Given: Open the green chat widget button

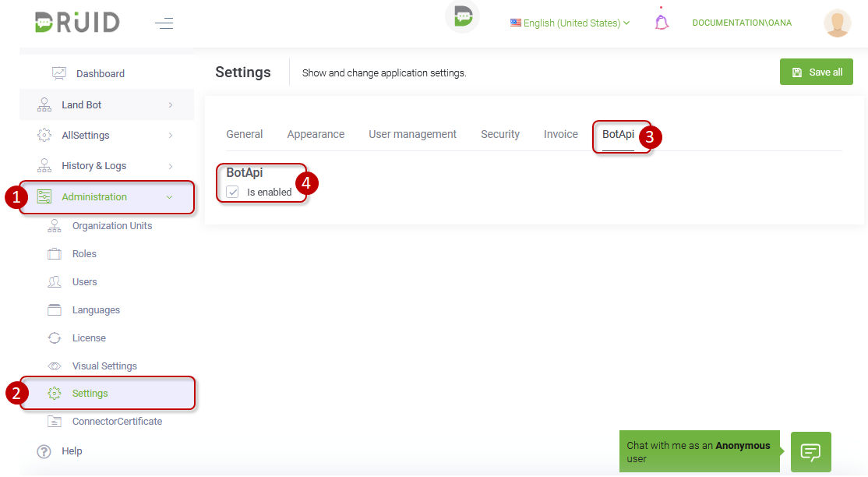Looking at the screenshot, I should point(811,452).
